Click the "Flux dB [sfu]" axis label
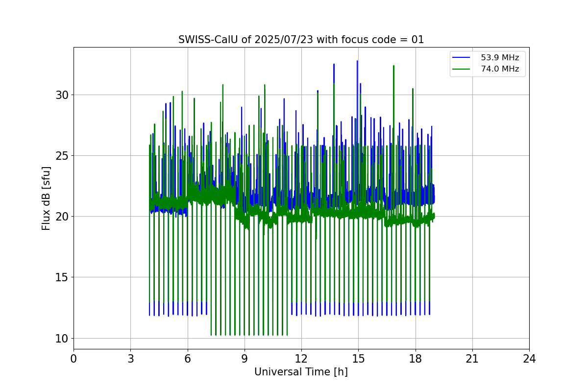 coord(46,198)
